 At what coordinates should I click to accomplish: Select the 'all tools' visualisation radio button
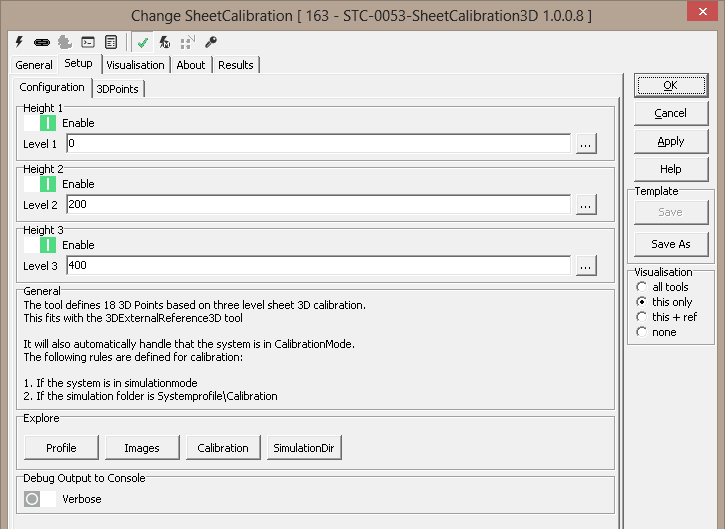click(642, 287)
